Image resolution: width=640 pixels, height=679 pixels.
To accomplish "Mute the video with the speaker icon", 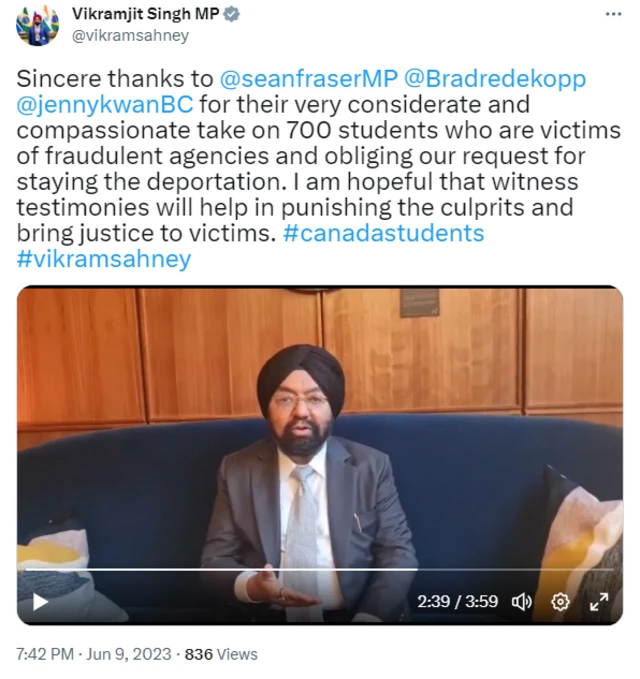I will point(521,601).
